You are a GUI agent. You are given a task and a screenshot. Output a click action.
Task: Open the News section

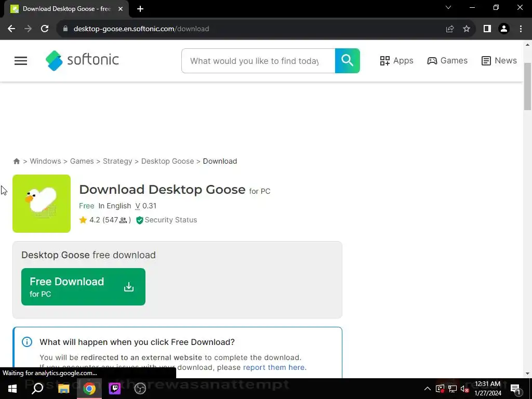tap(499, 61)
